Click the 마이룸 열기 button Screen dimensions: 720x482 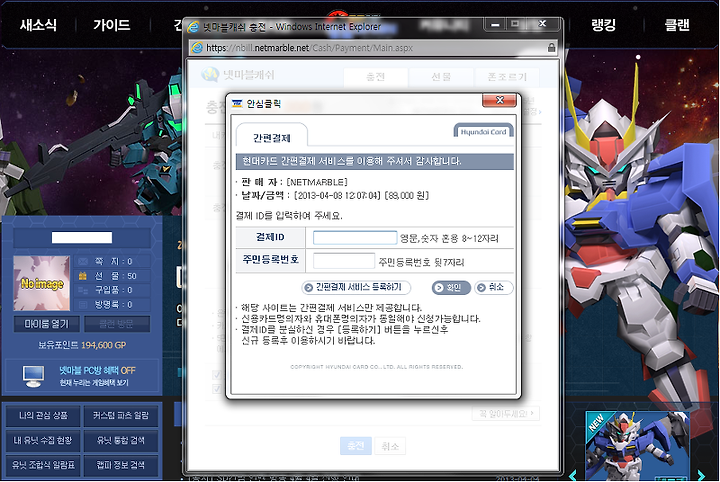point(47,324)
